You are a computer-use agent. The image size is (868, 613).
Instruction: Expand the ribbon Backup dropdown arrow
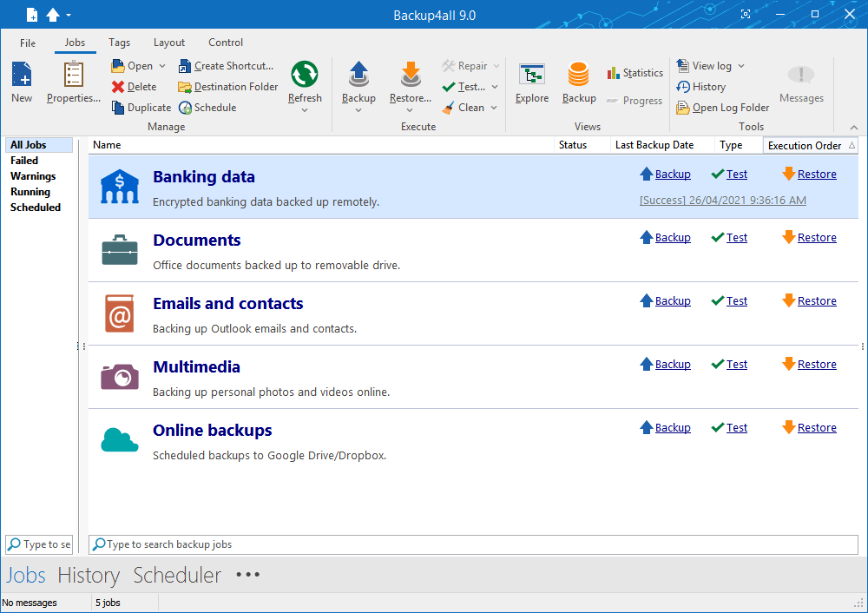pyautogui.click(x=358, y=110)
